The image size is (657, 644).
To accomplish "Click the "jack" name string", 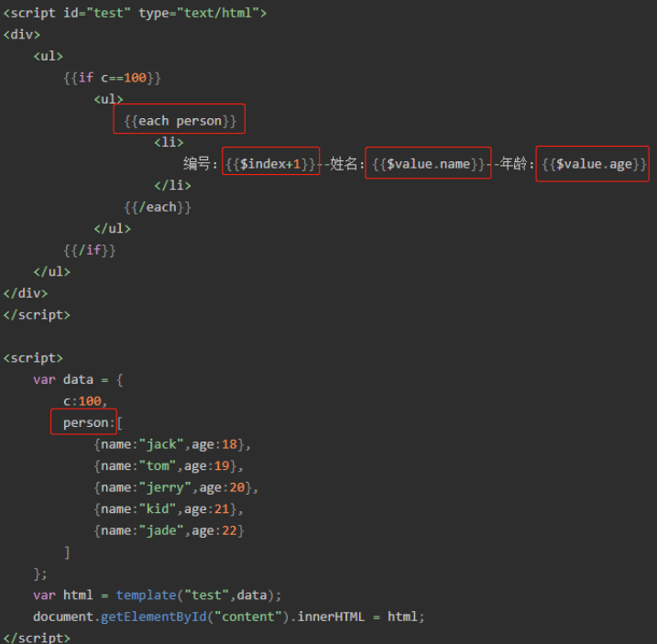I will 161,444.
